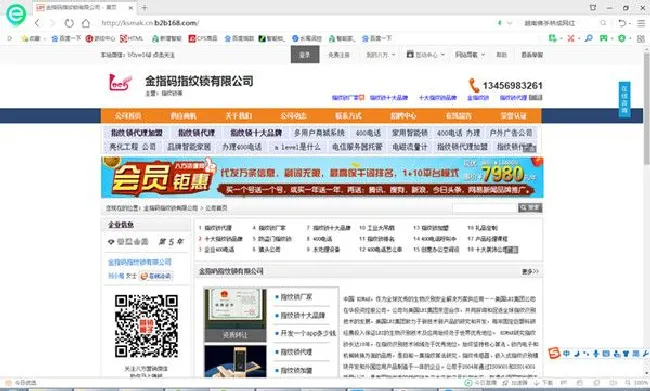Click the 更多>> link
650x391 pixels.
click(x=530, y=272)
